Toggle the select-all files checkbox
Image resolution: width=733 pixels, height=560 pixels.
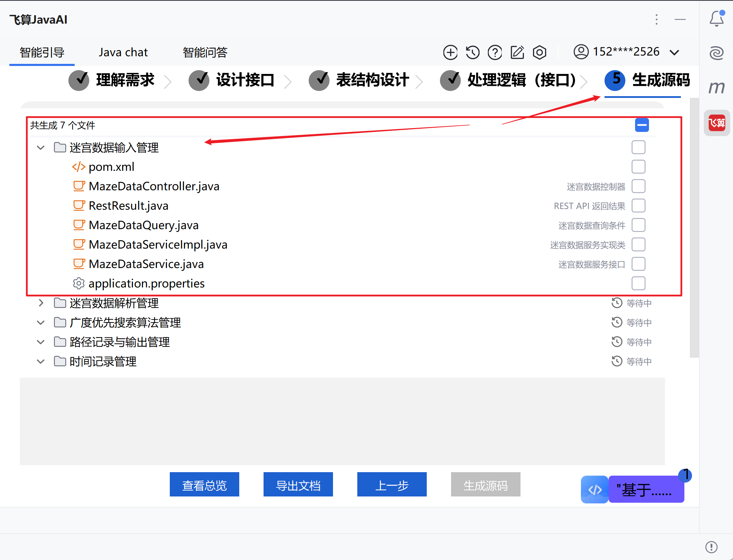[x=642, y=125]
